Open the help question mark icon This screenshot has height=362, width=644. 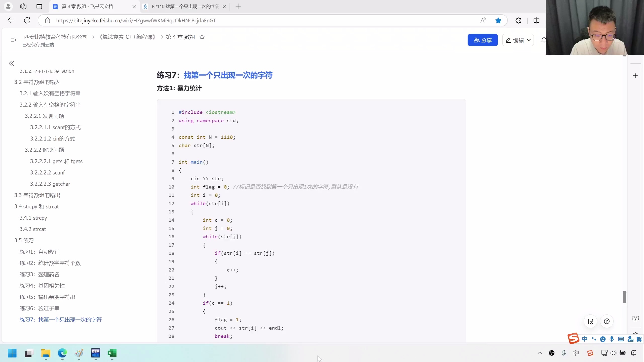(x=607, y=321)
